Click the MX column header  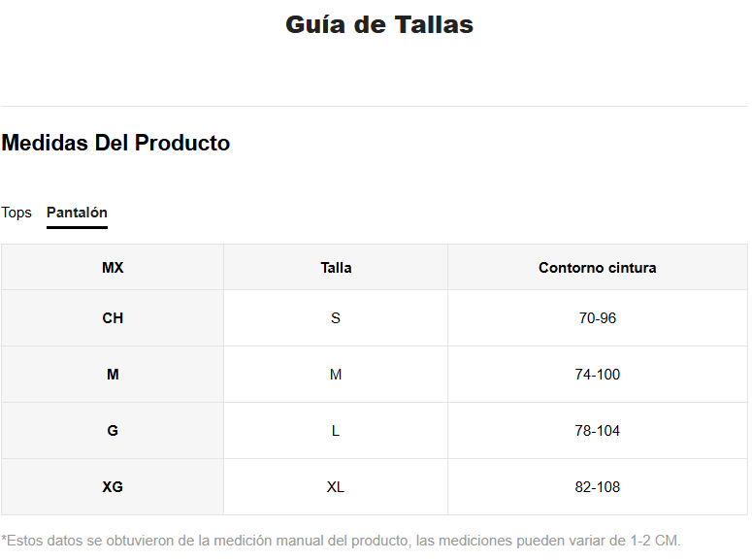point(113,267)
